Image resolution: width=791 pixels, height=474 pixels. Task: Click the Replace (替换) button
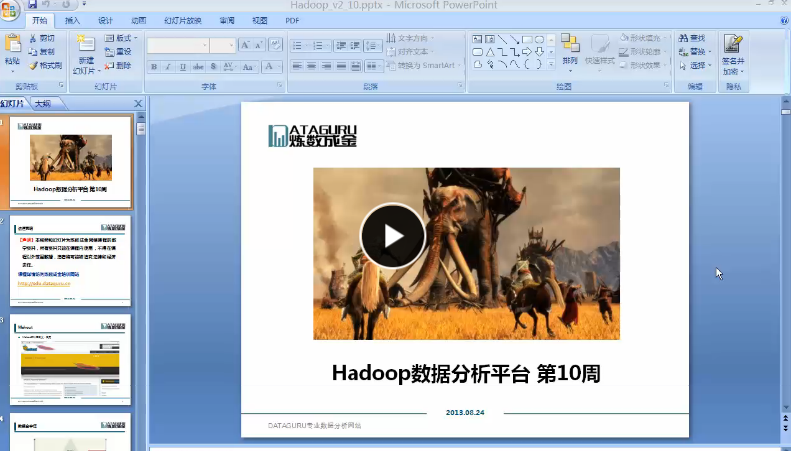695,52
